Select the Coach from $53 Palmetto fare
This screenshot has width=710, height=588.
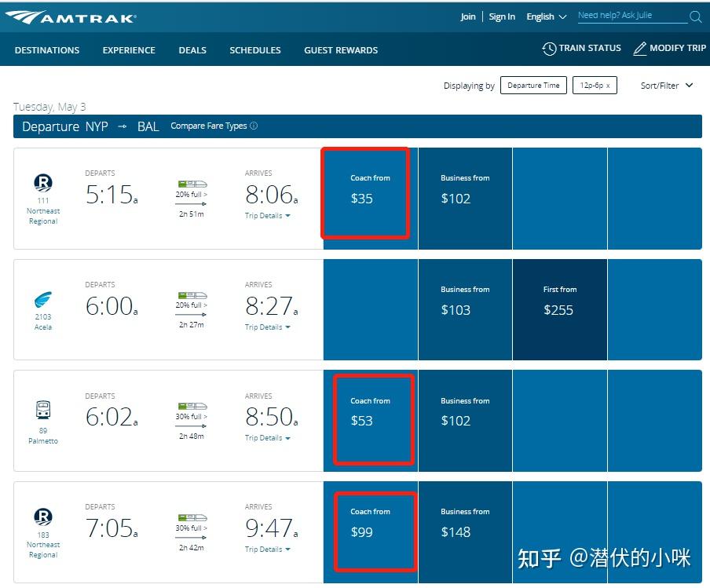pos(371,421)
